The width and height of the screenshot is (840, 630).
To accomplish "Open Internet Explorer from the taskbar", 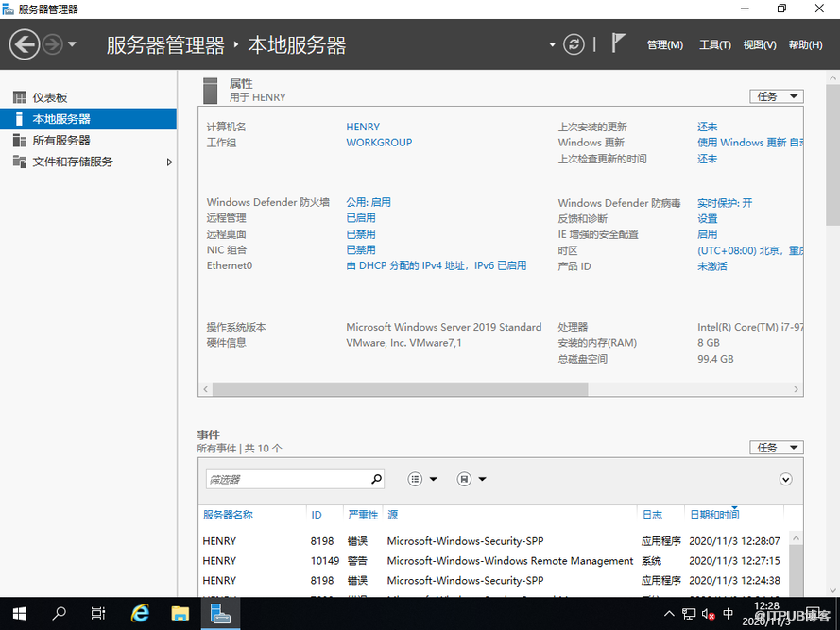I will (x=141, y=613).
